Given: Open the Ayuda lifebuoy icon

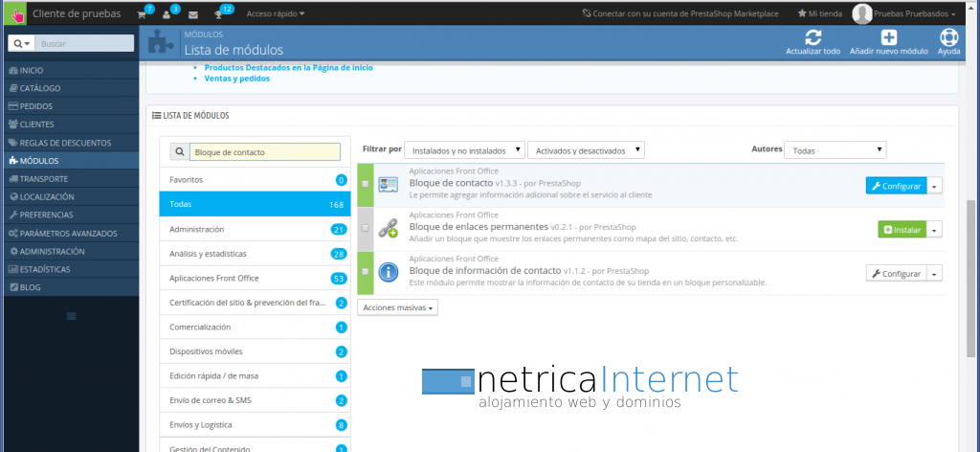Looking at the screenshot, I should (948, 37).
